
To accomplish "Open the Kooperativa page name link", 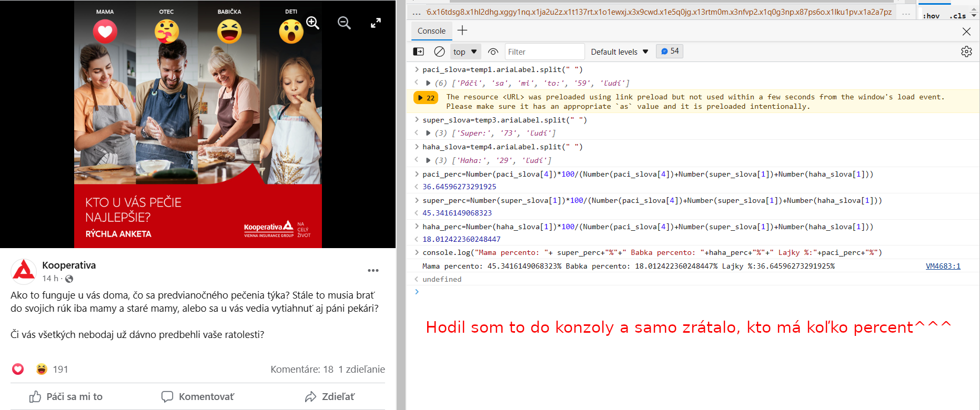I will pyautogui.click(x=69, y=265).
